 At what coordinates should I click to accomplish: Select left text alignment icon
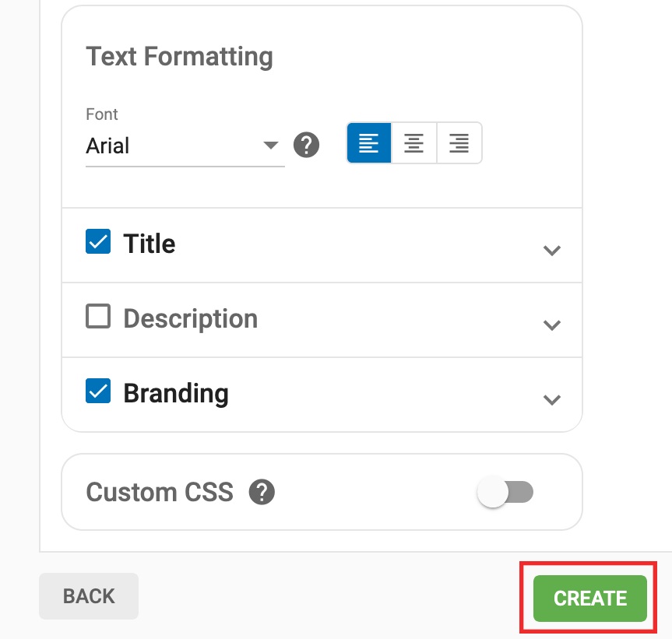tap(369, 143)
